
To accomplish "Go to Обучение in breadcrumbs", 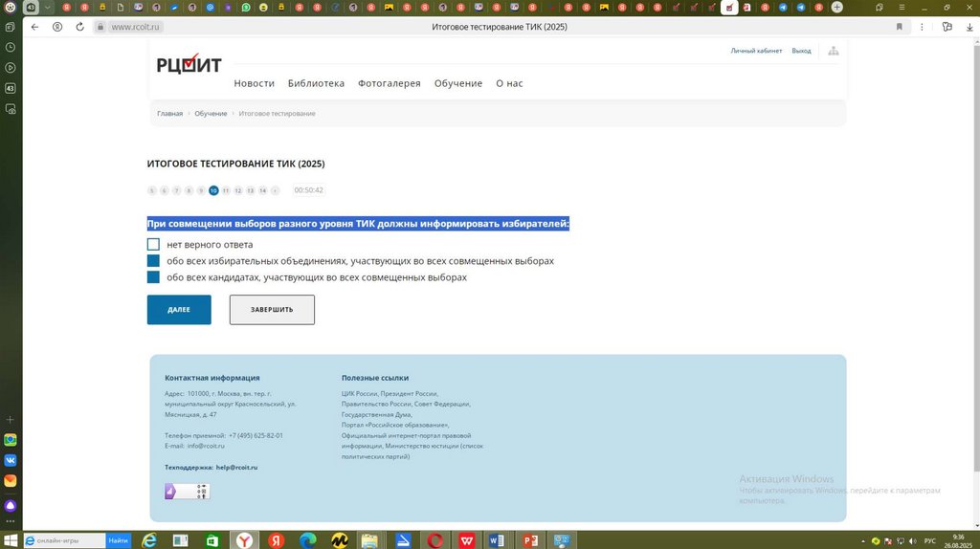I will (211, 113).
